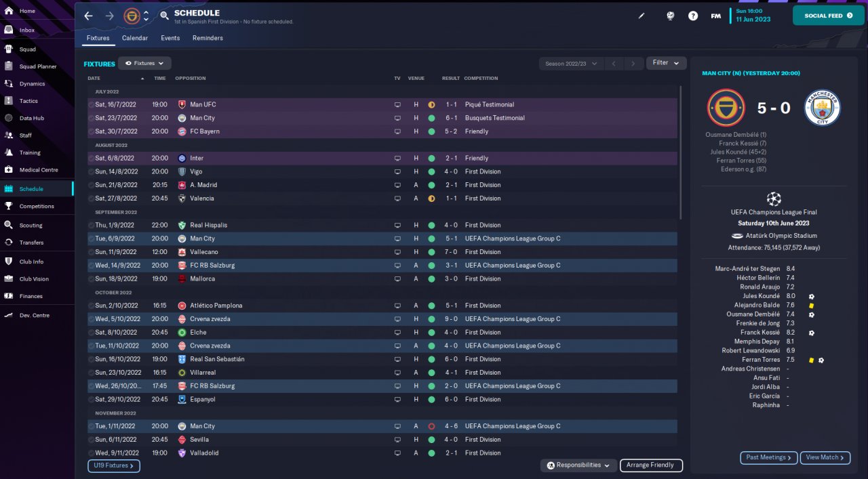
Task: Open the Fixtures view dropdown
Action: point(144,63)
